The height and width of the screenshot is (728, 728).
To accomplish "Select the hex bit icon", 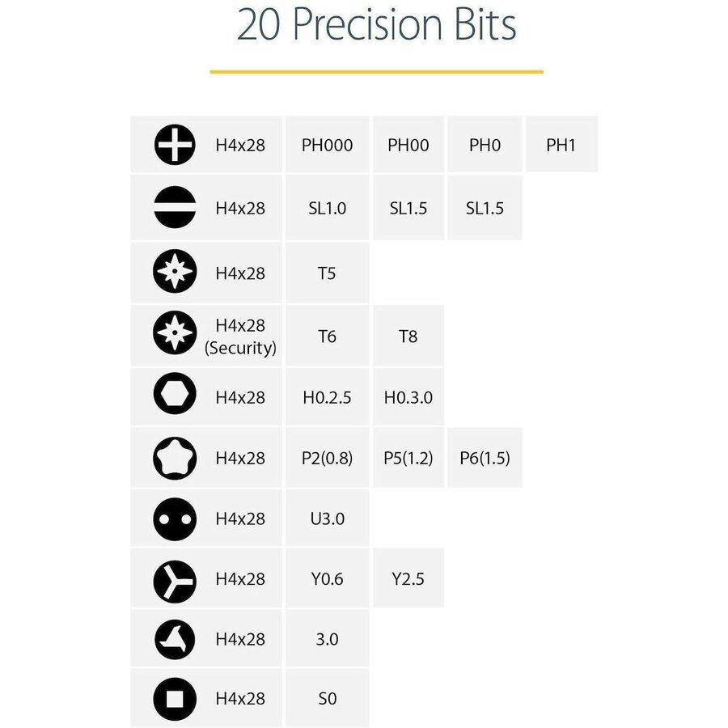I will (175, 397).
